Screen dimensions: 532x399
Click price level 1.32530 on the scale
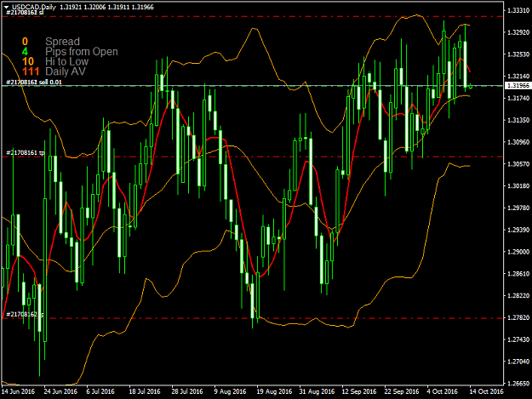point(518,54)
